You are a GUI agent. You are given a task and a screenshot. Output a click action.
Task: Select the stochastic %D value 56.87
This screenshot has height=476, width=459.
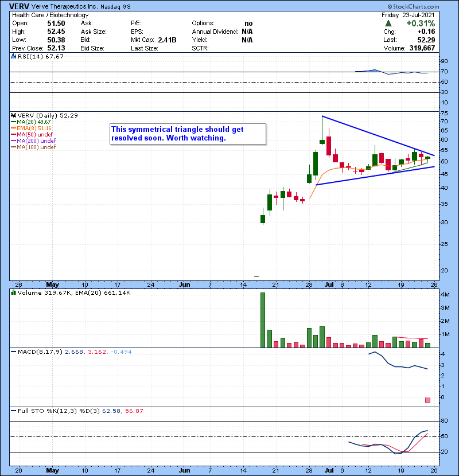134,411
